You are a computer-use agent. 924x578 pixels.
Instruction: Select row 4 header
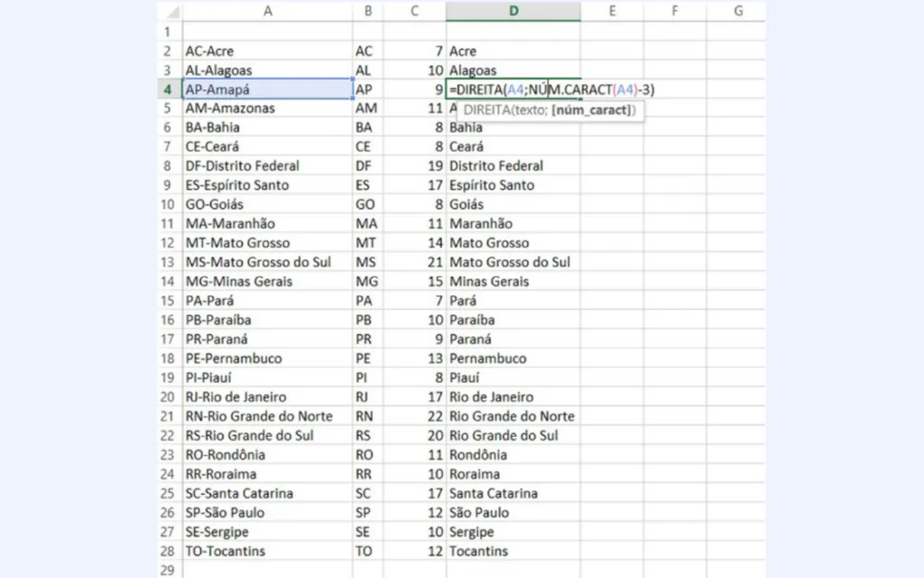click(168, 89)
